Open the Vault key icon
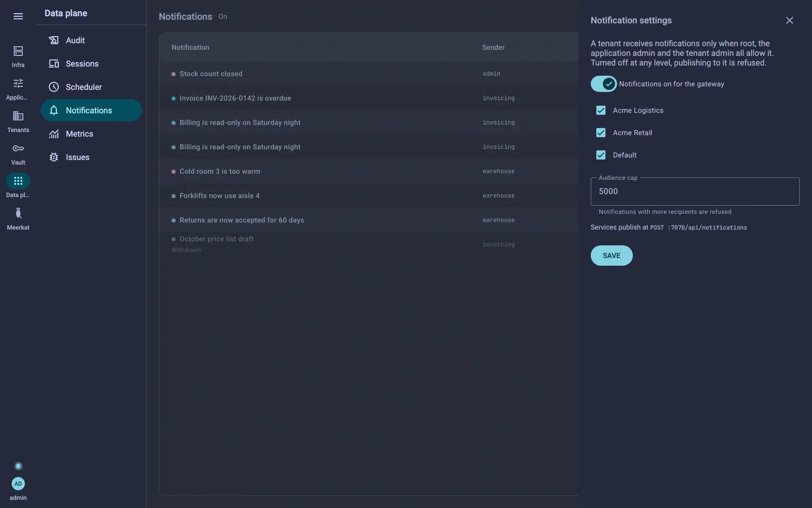This screenshot has width=812, height=508. (18, 148)
